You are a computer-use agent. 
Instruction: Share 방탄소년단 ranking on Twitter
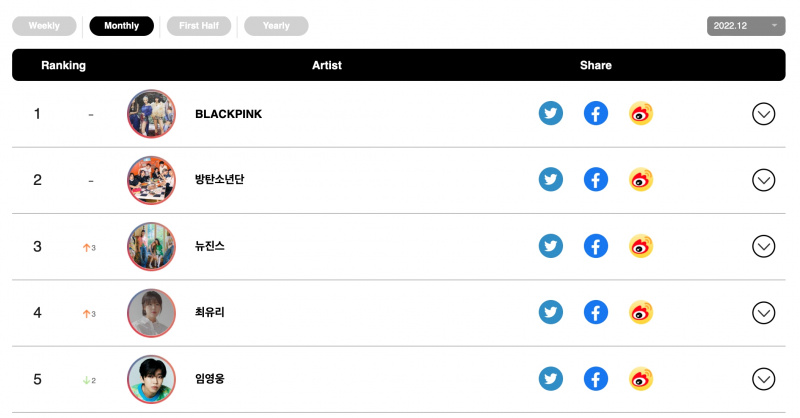click(551, 180)
